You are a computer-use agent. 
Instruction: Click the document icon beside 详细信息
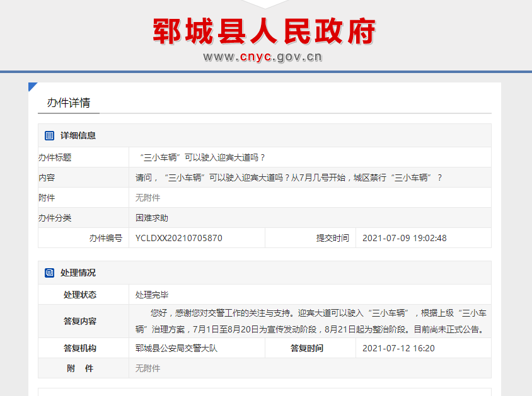[x=49, y=135]
